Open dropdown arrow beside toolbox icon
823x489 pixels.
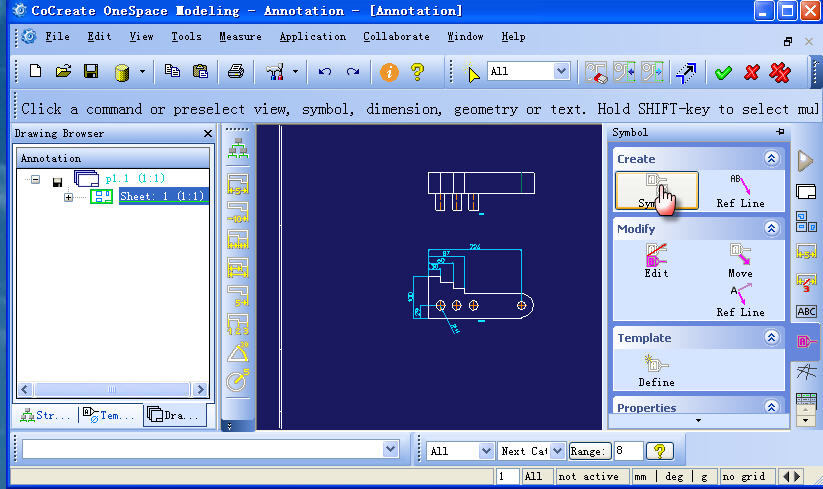295,71
